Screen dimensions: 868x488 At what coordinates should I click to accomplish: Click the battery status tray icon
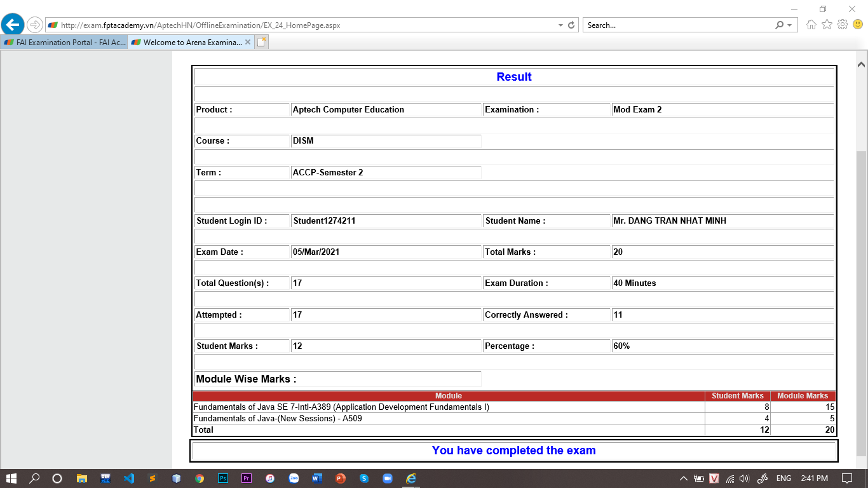[699, 478]
